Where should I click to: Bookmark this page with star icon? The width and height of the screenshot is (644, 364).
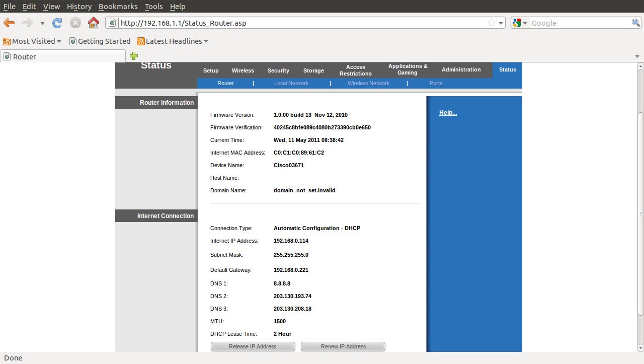pos(492,23)
